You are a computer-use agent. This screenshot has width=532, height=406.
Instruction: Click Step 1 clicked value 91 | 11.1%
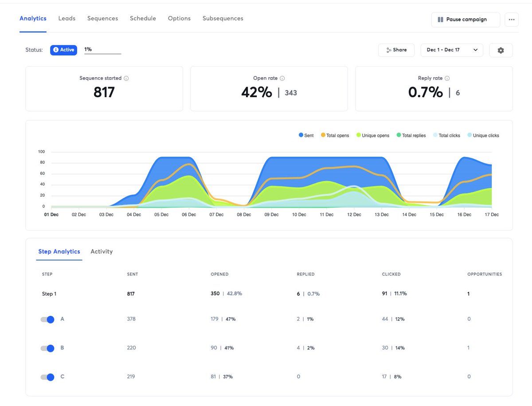click(x=394, y=294)
